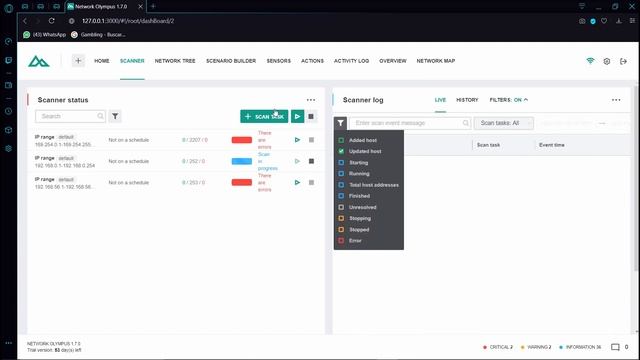Open Scanner log three-dot menu
The image size is (640, 360).
point(616,100)
